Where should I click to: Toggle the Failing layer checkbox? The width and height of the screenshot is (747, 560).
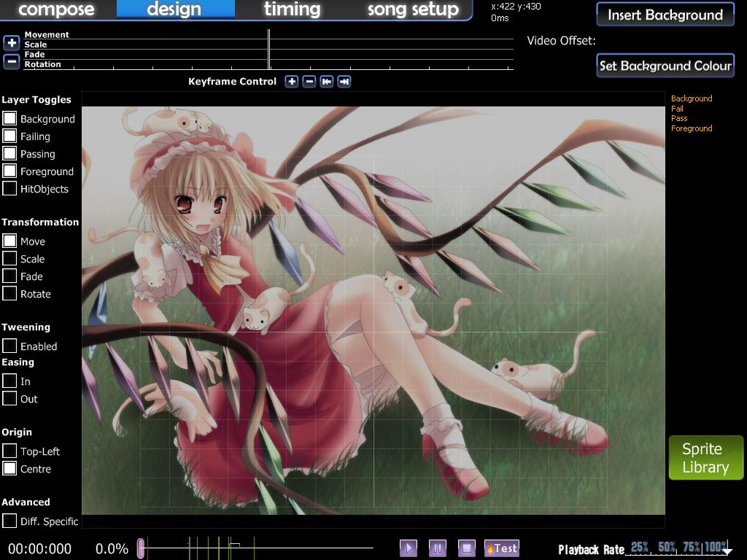[9, 136]
